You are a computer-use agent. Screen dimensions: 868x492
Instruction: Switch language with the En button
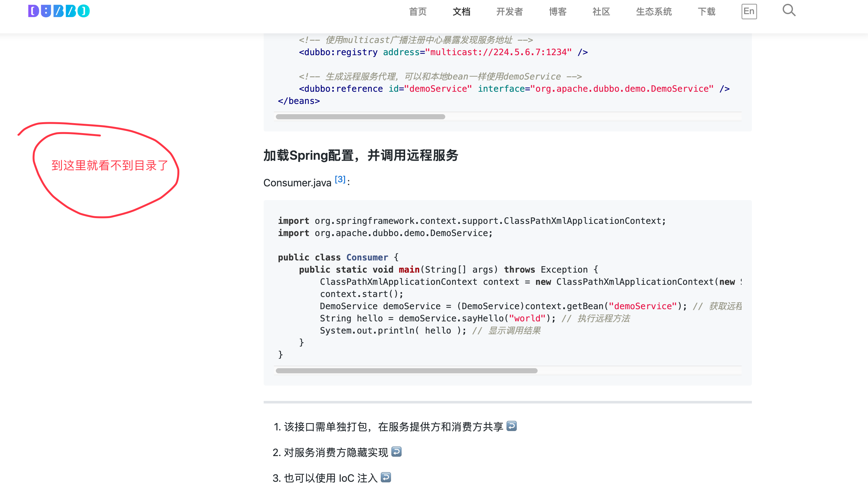coord(749,12)
